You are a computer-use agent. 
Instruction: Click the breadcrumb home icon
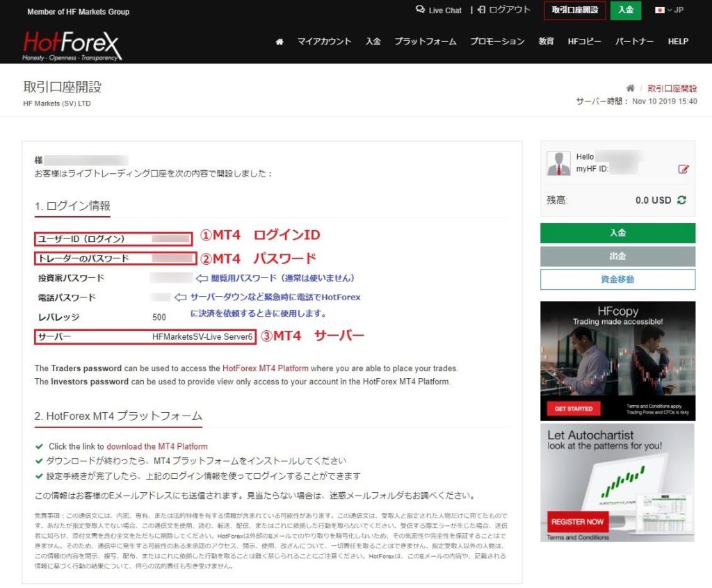click(630, 88)
